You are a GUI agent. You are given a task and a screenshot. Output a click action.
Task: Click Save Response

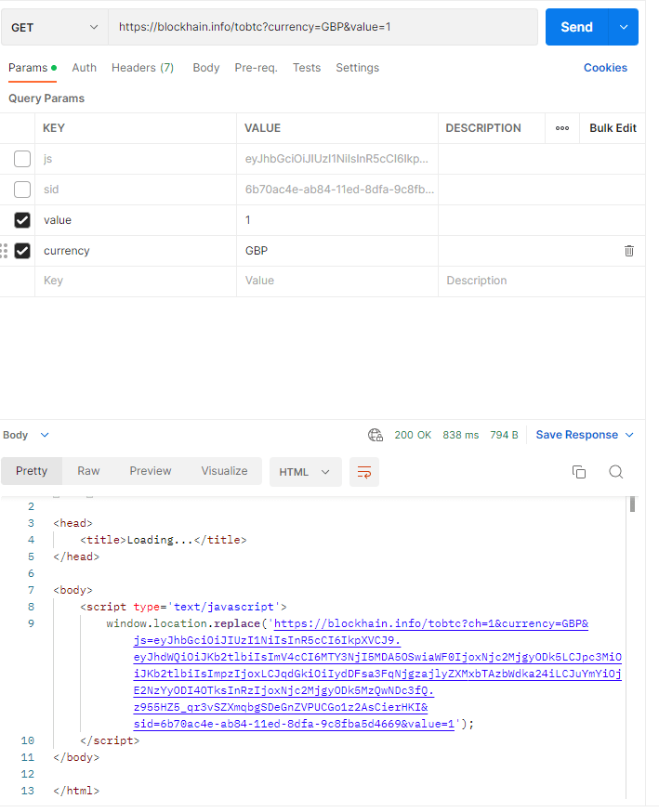(576, 435)
